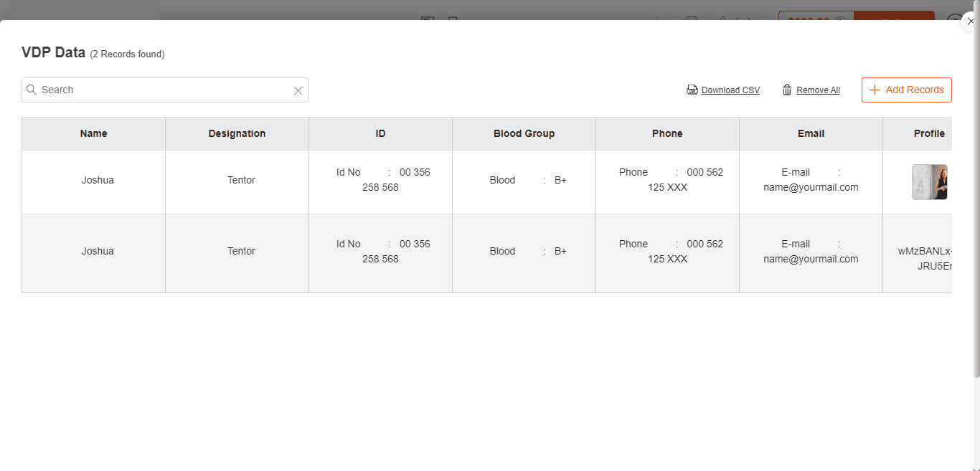980x471 pixels.
Task: Select the Profile column header
Action: tap(928, 133)
